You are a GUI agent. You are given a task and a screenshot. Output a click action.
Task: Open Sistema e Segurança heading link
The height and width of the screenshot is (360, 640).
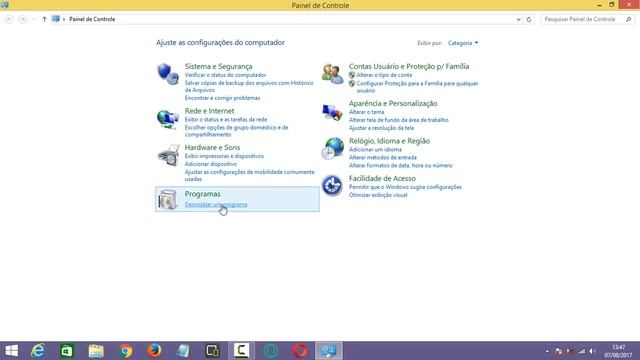pos(218,66)
